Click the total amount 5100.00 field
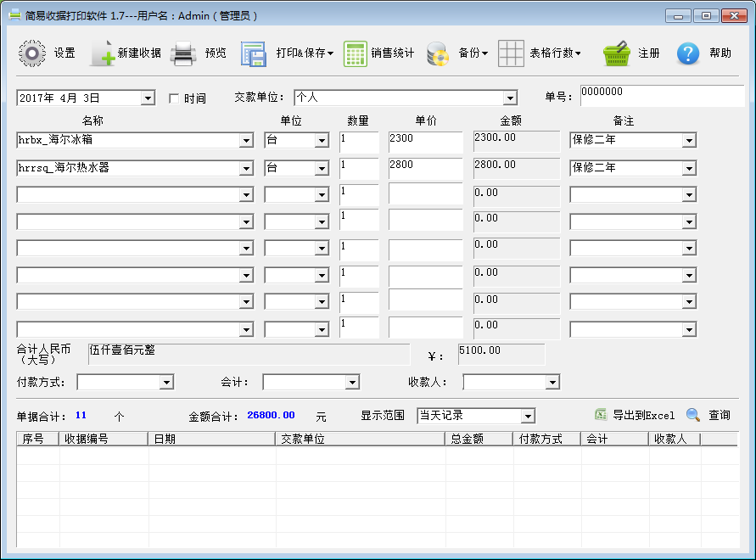The height and width of the screenshot is (560, 756). [501, 355]
